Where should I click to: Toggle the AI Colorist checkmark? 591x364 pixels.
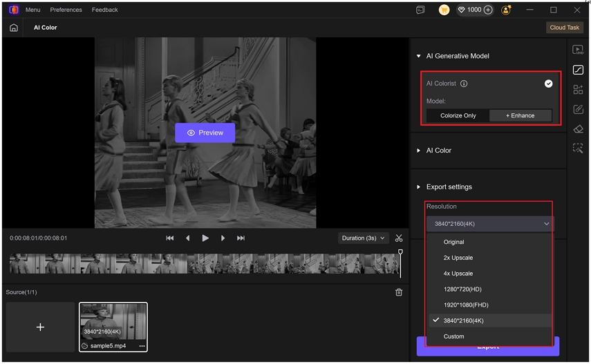click(548, 84)
